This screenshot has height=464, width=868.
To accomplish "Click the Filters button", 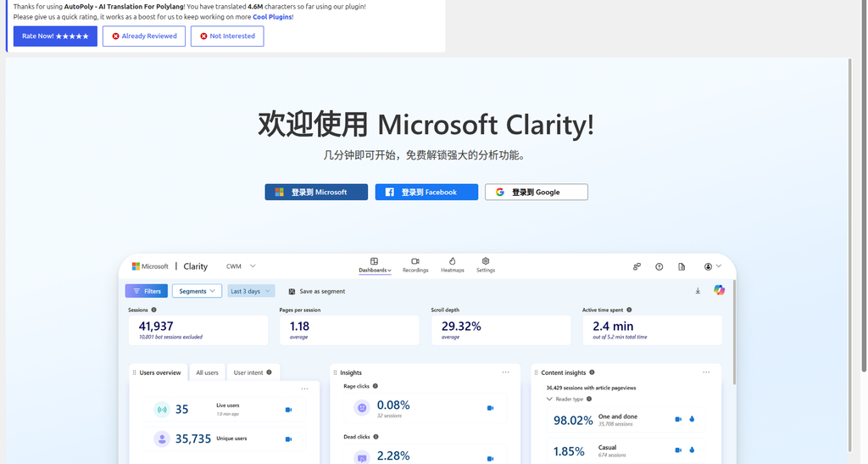I will pyautogui.click(x=147, y=291).
